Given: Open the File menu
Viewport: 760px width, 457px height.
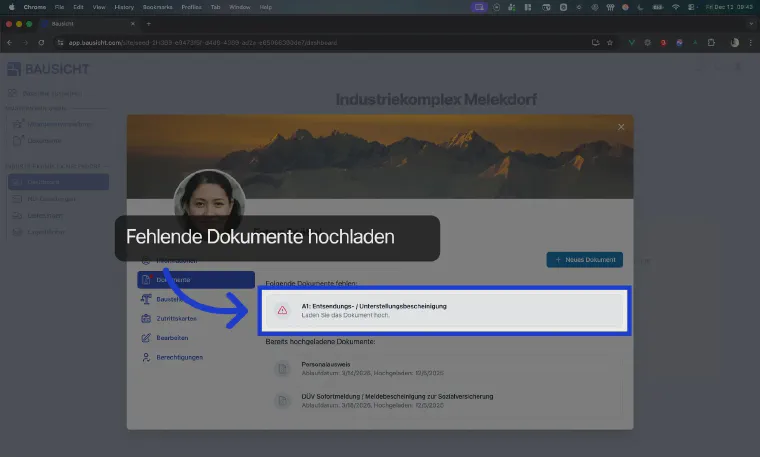Looking at the screenshot, I should click(59, 7).
